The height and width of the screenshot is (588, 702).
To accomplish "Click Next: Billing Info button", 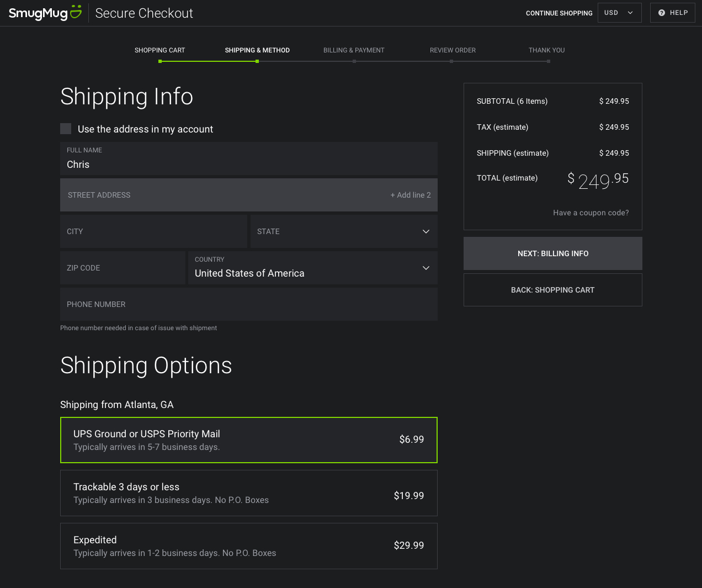I will 552,253.
